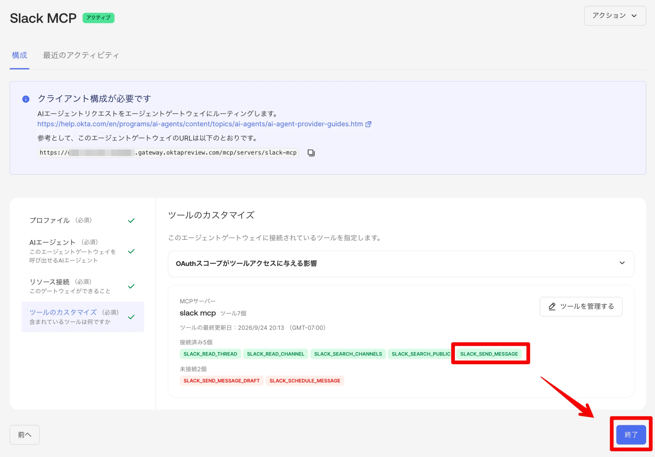This screenshot has width=655, height=457.
Task: Click the 接続済み5個 label
Action: pyautogui.click(x=196, y=342)
